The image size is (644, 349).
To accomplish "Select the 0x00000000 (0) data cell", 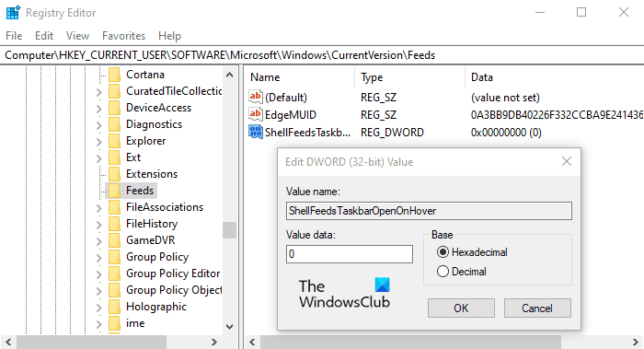I will tap(506, 133).
